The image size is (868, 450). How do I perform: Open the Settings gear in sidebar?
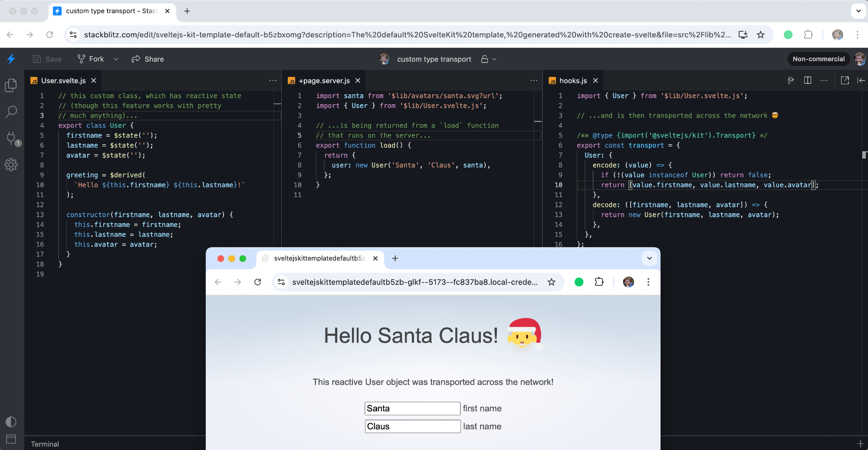coord(11,165)
